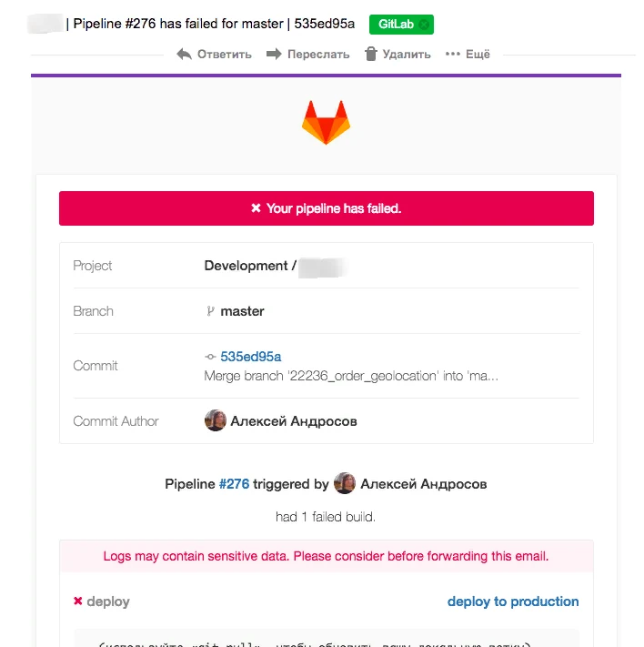Click avatar beside triggered by text
Viewport: 644px width, 647px height.
pos(345,483)
